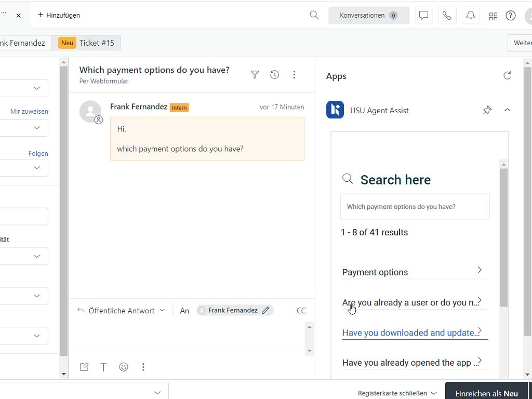This screenshot has width=532, height=399.
Task: Click the Mir zuweisen link
Action: coord(29,111)
